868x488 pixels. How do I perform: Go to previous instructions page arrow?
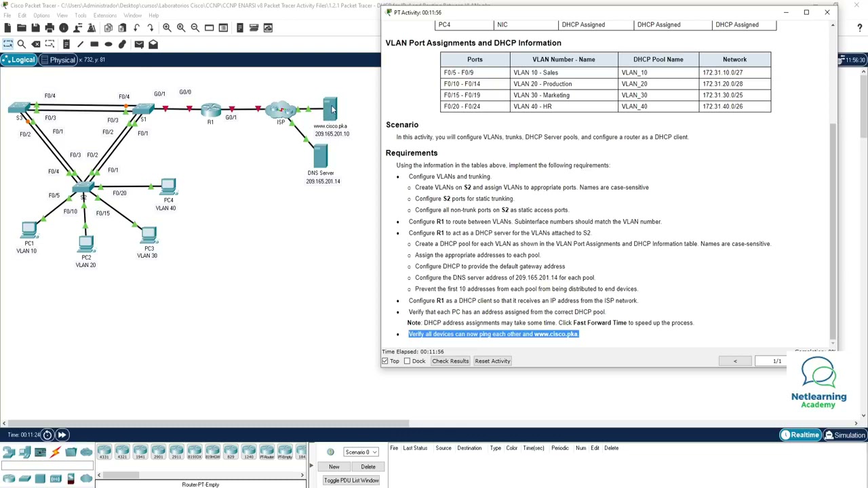click(735, 361)
